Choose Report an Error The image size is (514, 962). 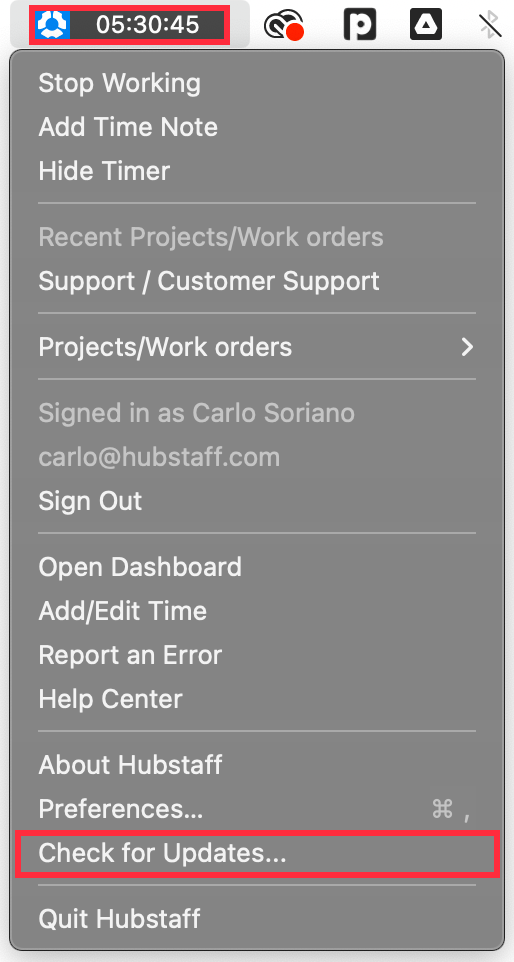pos(257,655)
